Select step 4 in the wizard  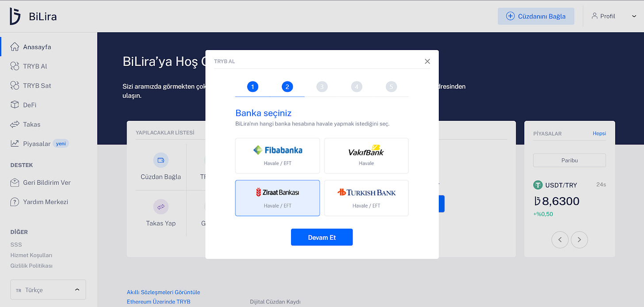pos(356,87)
